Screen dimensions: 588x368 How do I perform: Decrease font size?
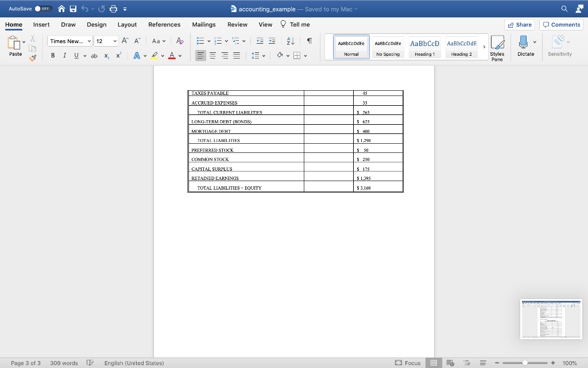[137, 41]
